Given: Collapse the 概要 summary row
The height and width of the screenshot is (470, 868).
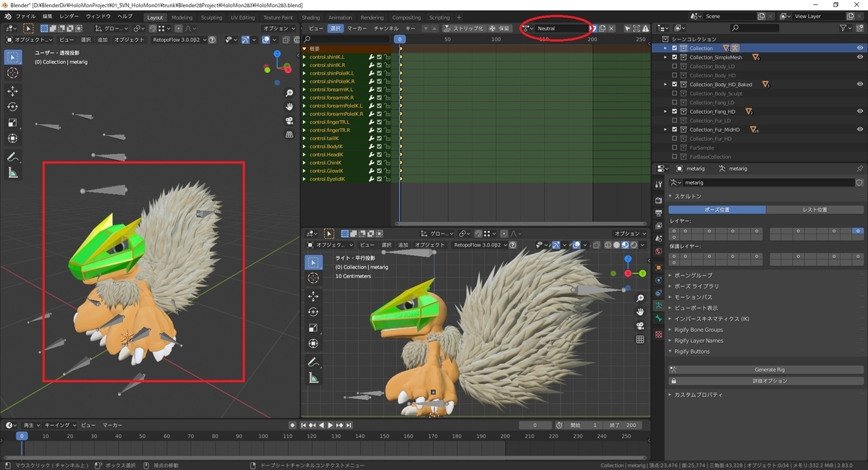Looking at the screenshot, I should (305, 48).
